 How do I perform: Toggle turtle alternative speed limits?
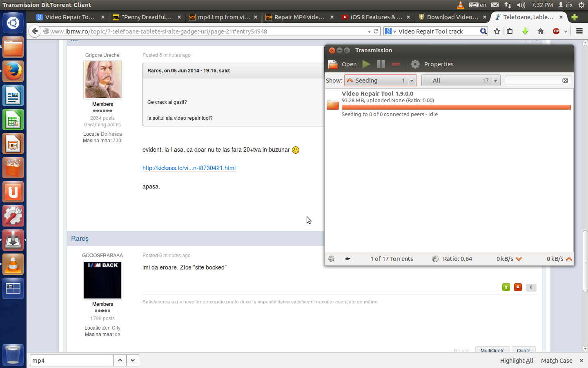[x=347, y=259]
